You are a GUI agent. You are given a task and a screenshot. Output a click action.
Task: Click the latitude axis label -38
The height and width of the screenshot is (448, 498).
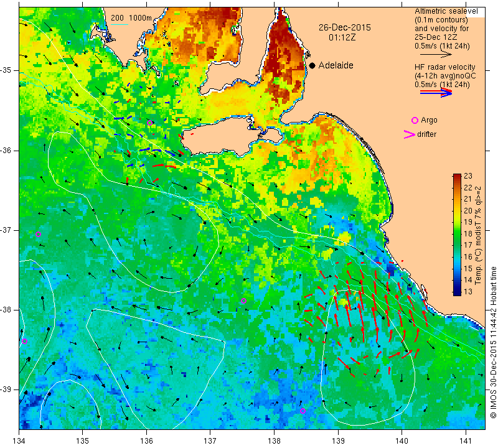(x=6, y=310)
